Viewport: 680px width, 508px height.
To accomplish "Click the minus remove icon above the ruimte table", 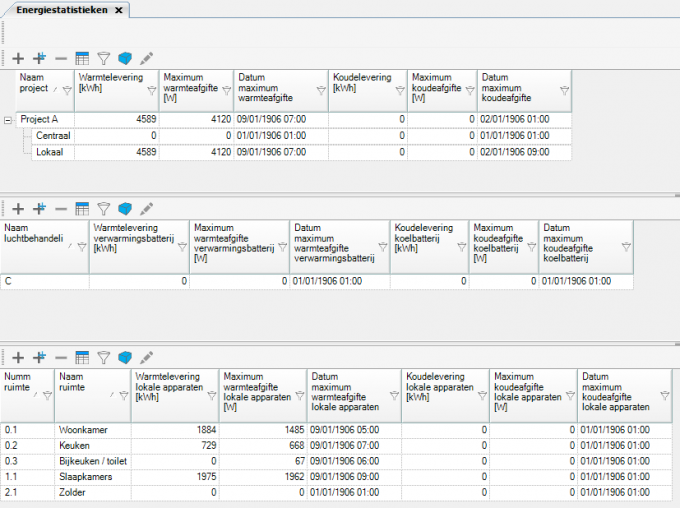I will point(61,357).
